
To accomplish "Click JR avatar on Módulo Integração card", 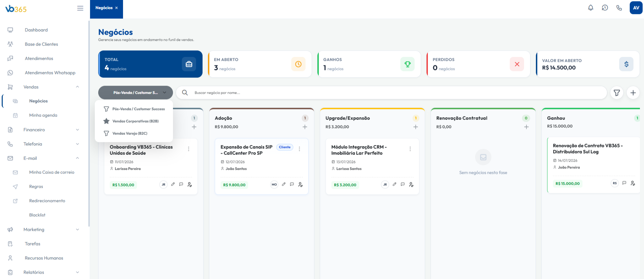I will click(385, 185).
